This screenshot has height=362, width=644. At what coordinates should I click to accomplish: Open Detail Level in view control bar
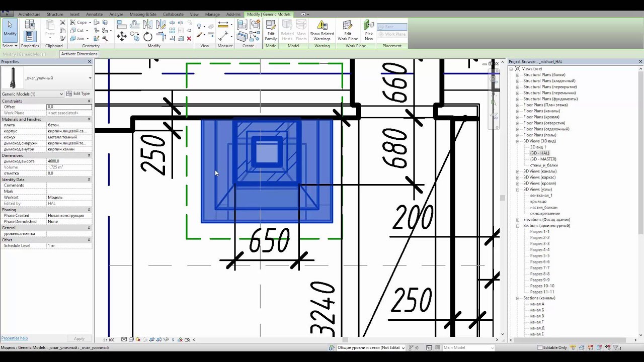click(124, 340)
